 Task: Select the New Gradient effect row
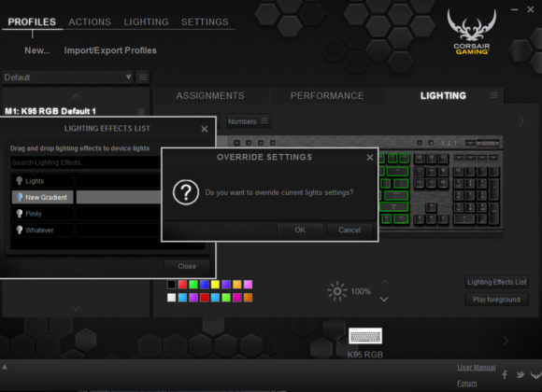(86, 197)
